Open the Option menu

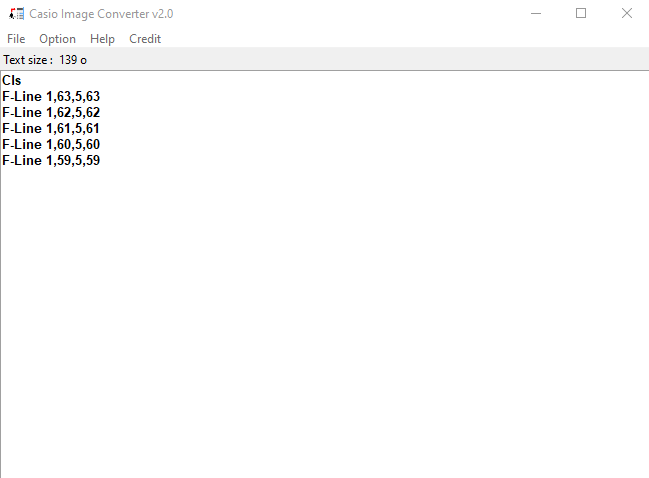click(x=58, y=39)
